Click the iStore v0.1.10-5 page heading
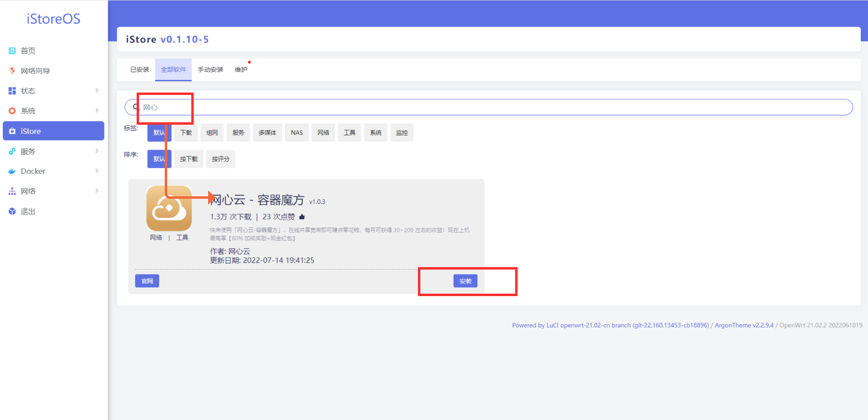 click(167, 39)
